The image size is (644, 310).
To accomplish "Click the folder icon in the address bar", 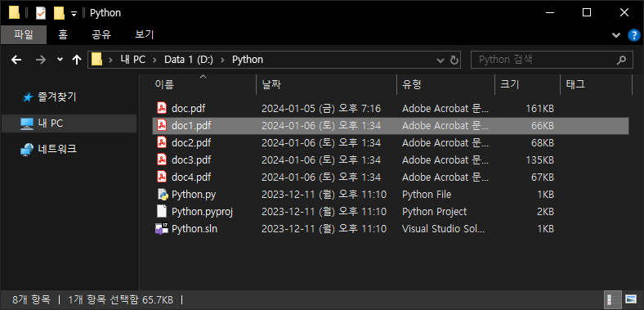I will pyautogui.click(x=96, y=60).
